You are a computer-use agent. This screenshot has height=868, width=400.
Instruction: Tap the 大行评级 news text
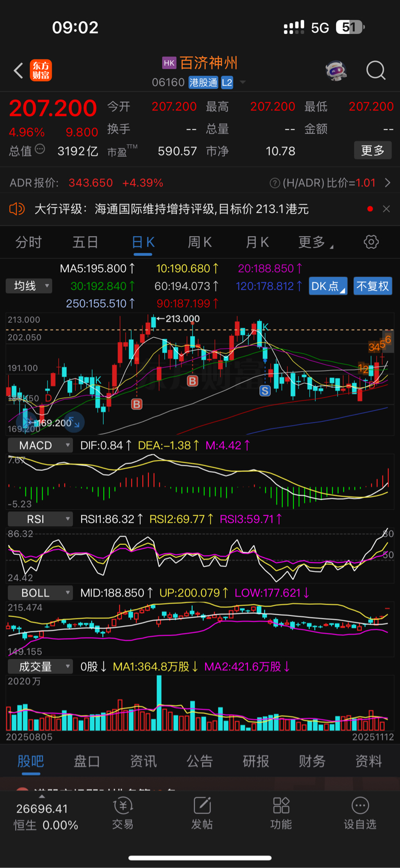pyautogui.click(x=171, y=209)
